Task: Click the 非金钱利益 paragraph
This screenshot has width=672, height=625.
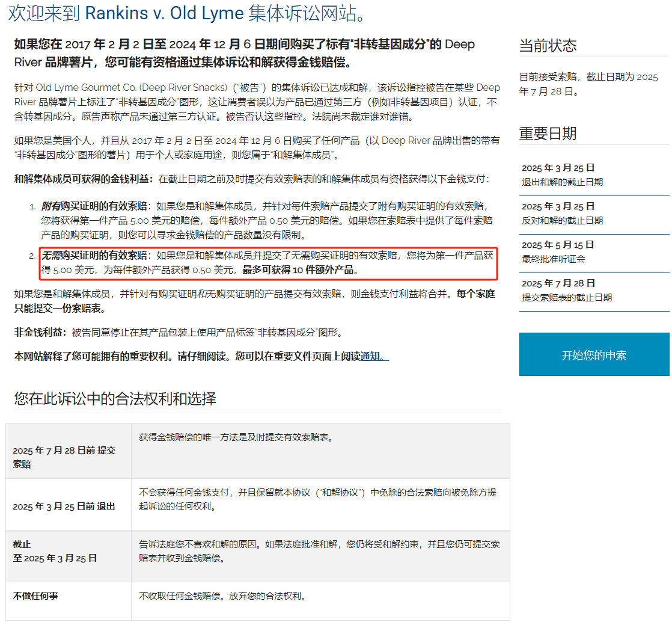Action: [179, 333]
